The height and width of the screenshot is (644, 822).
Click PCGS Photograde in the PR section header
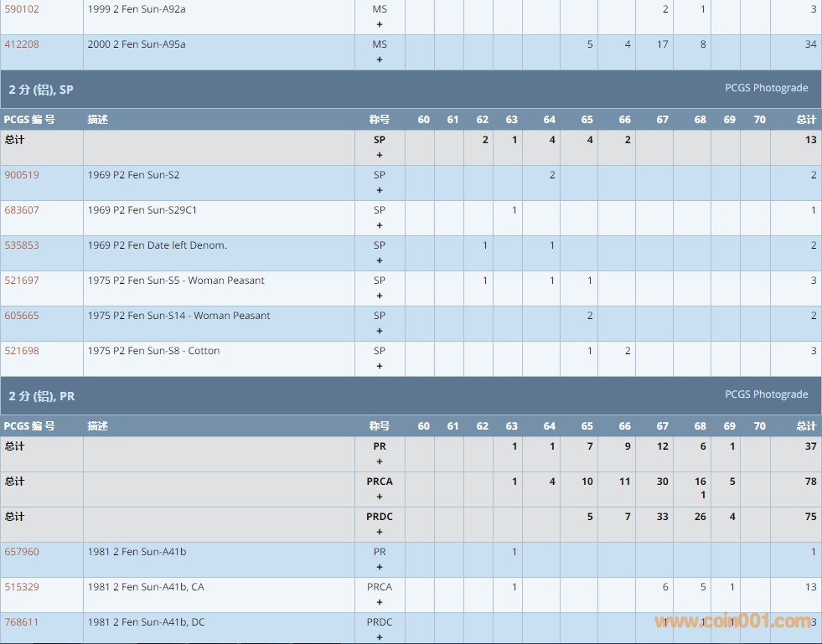[x=766, y=394]
